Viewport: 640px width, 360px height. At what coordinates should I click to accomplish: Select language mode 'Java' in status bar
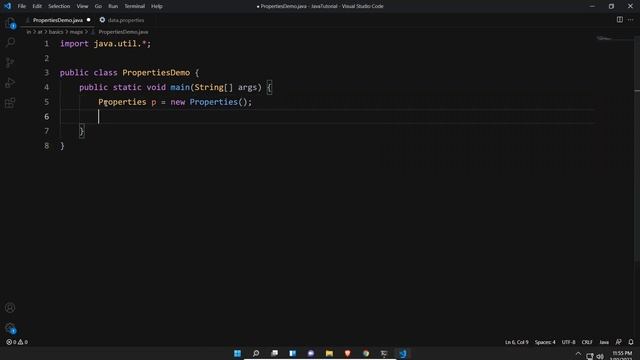pos(604,342)
